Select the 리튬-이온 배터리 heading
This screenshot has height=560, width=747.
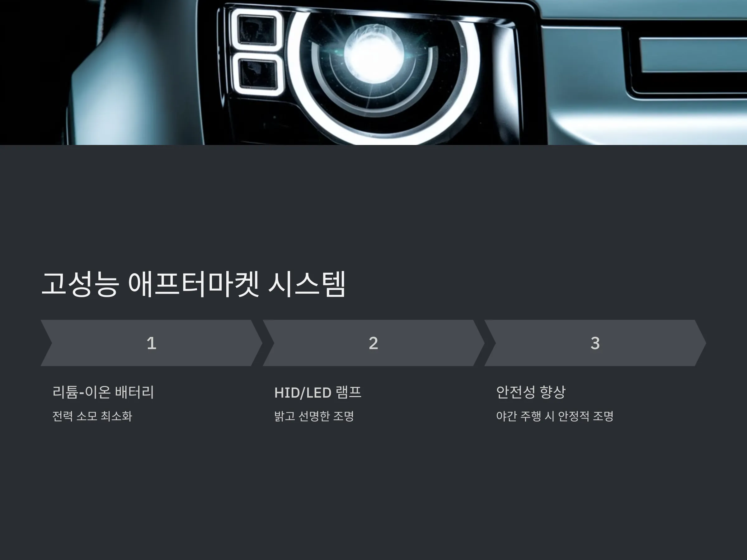click(x=103, y=392)
